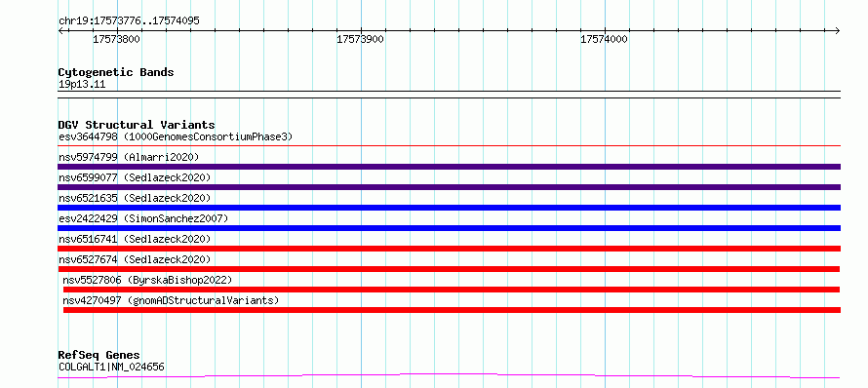The image size is (868, 388).
Task: Open the COLGALT1|NM_024656 gene label
Action: tap(111, 367)
